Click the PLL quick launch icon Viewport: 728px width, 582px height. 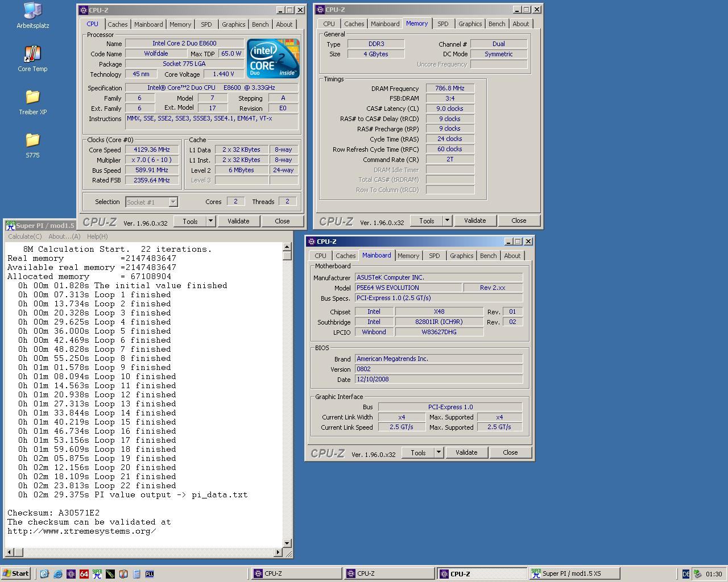[149, 574]
